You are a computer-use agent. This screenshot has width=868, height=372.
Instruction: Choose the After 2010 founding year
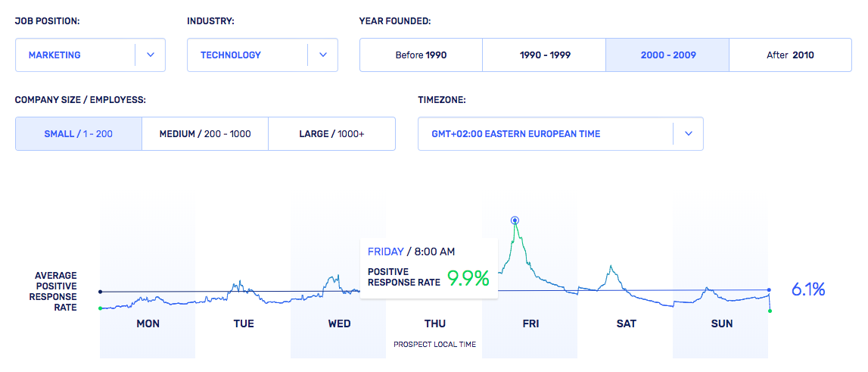click(790, 55)
